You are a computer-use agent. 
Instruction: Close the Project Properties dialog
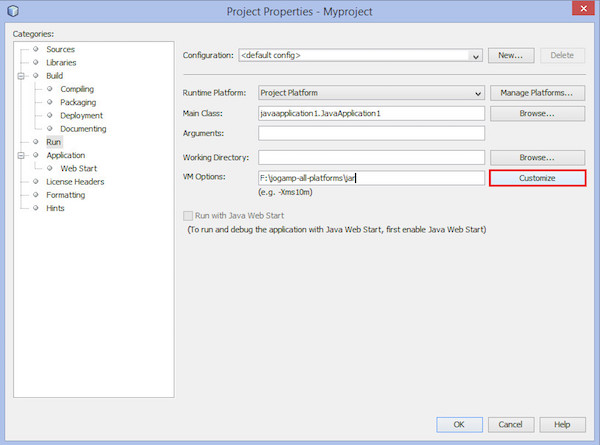click(x=583, y=8)
